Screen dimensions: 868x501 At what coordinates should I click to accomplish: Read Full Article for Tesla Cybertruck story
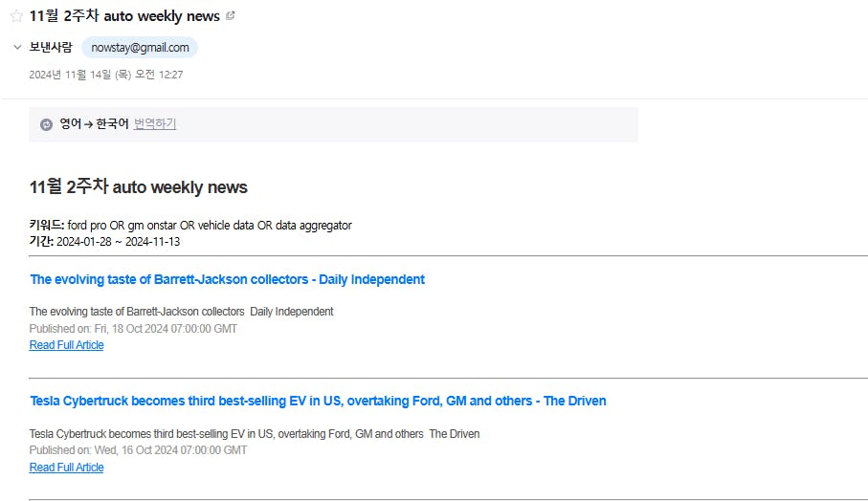tap(66, 468)
